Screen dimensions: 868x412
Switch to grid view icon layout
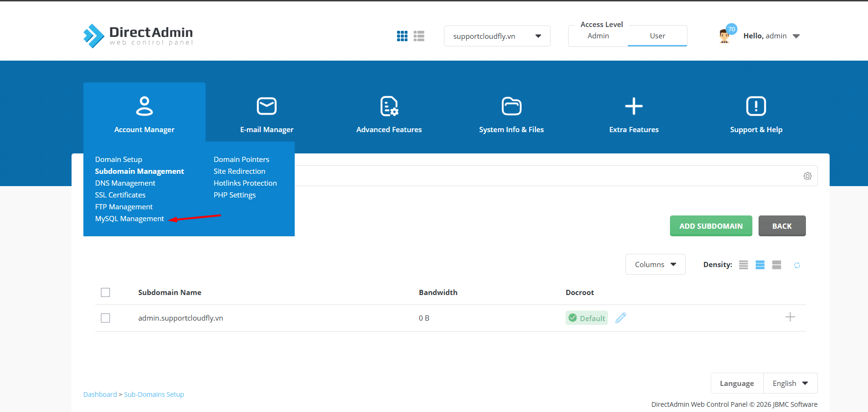tap(402, 36)
